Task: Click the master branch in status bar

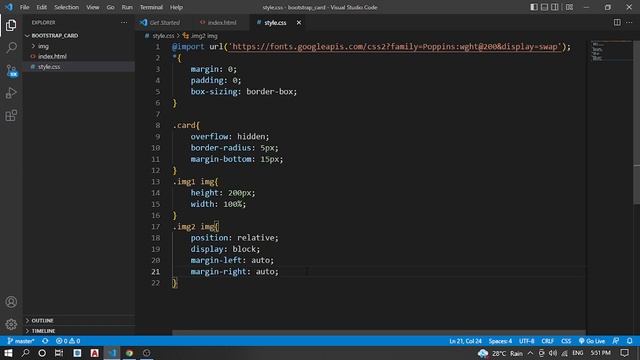Action: coord(20,341)
